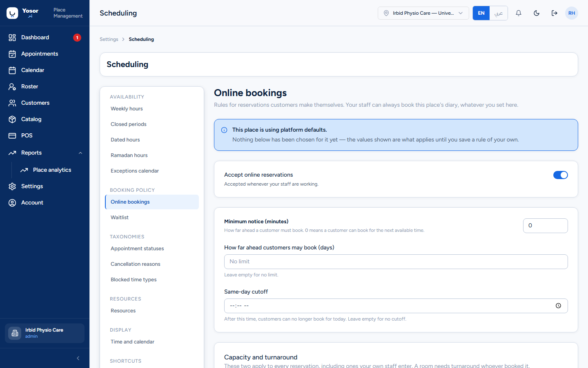588x368 pixels.
Task: Click the Irbid Physio Care admin card
Action: click(45, 333)
